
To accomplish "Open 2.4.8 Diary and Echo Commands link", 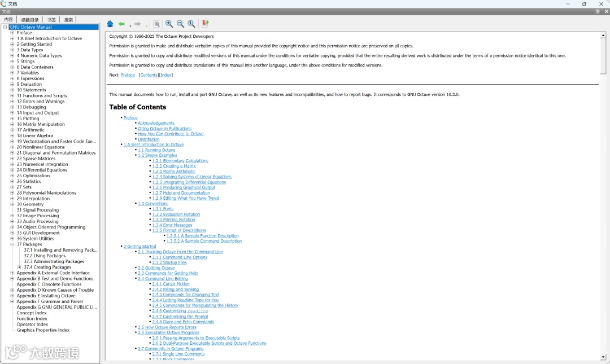I will pos(183,322).
